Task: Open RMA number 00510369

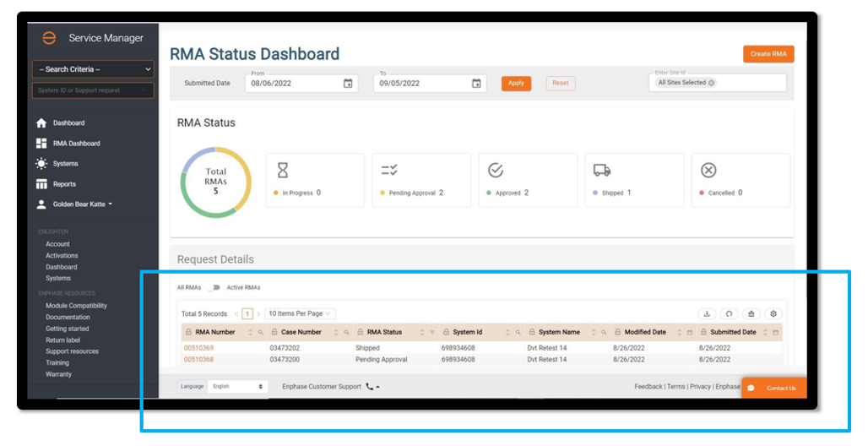Action: tap(198, 348)
